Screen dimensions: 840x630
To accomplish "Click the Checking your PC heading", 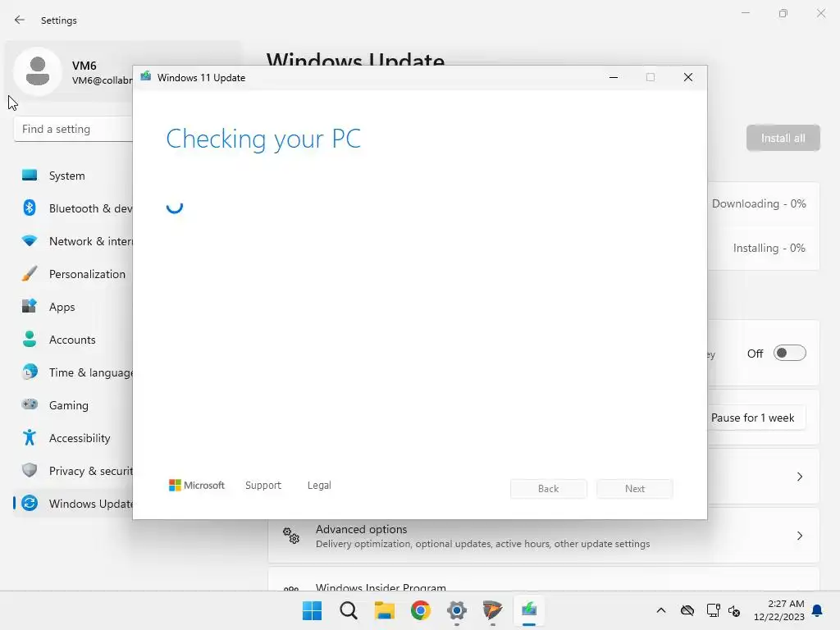I will pyautogui.click(x=263, y=139).
